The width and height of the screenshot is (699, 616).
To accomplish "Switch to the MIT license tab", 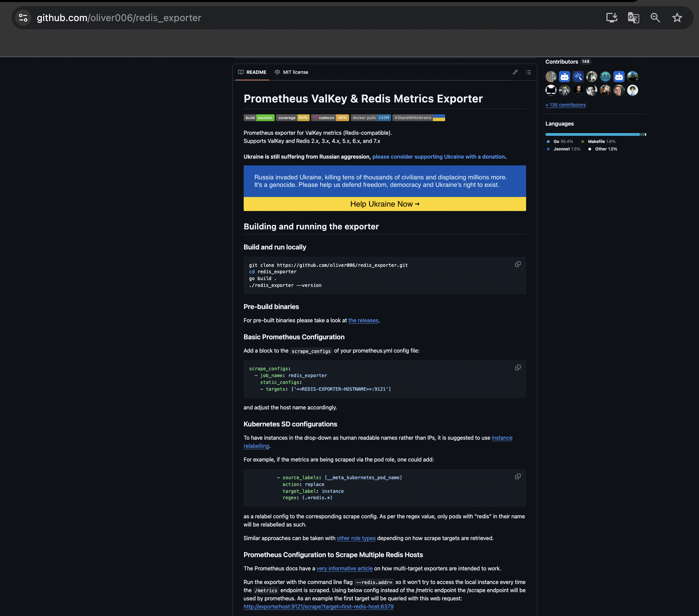I will tap(291, 72).
